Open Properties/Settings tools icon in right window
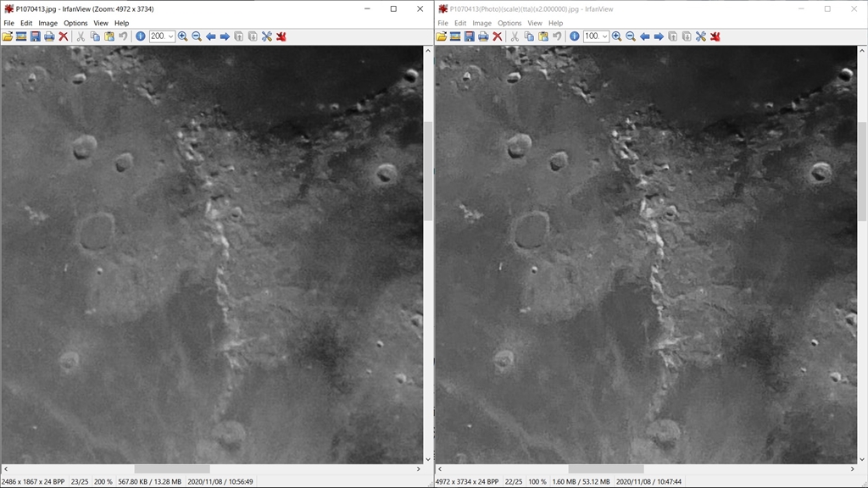 pos(701,36)
